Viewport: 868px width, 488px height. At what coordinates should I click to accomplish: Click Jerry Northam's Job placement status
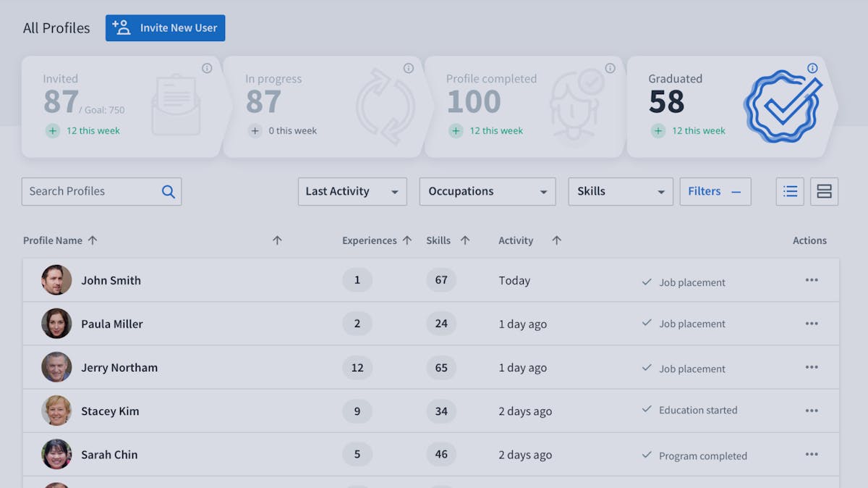684,369
